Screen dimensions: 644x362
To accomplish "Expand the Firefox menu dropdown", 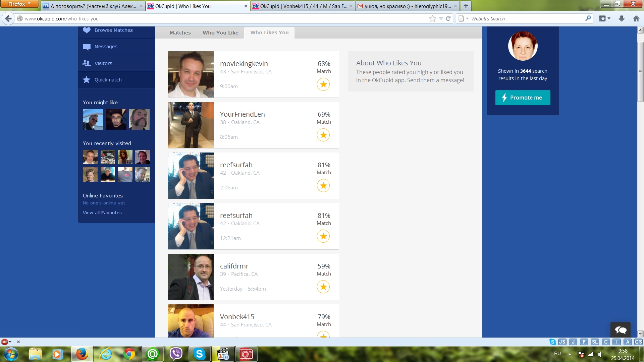I will pos(19,4).
